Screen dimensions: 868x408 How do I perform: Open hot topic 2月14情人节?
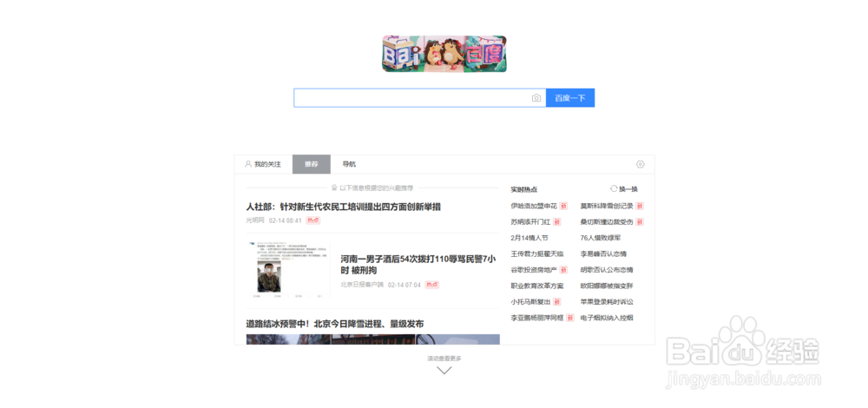(529, 238)
